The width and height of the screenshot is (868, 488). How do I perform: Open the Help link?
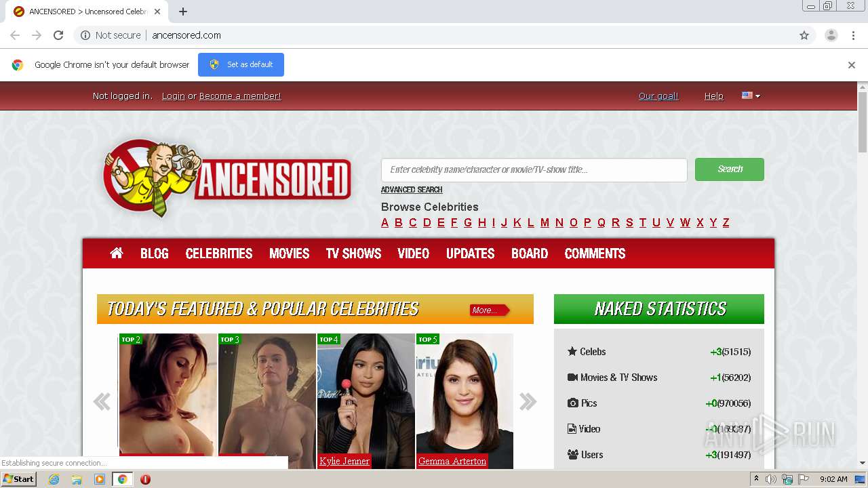coord(713,96)
